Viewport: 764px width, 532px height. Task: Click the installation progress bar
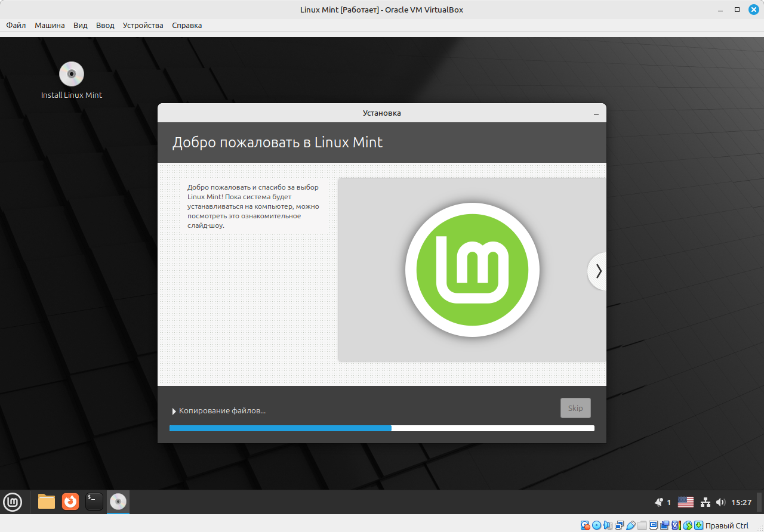click(x=382, y=428)
